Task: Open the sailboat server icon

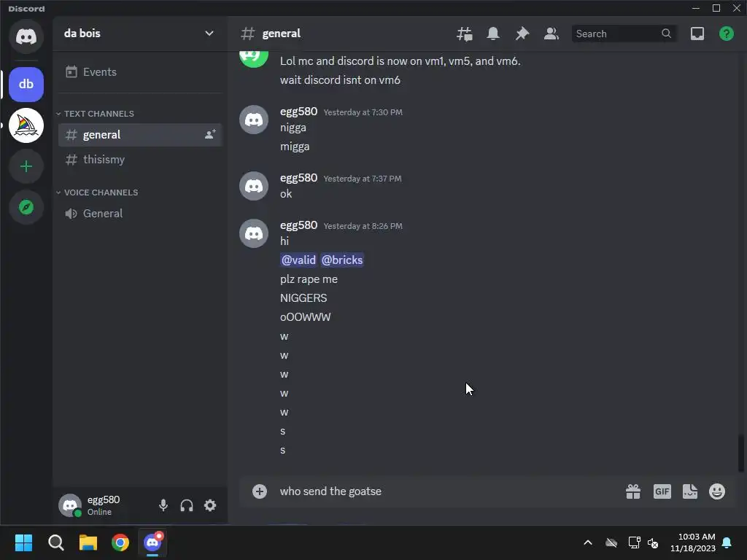Action: [x=26, y=125]
